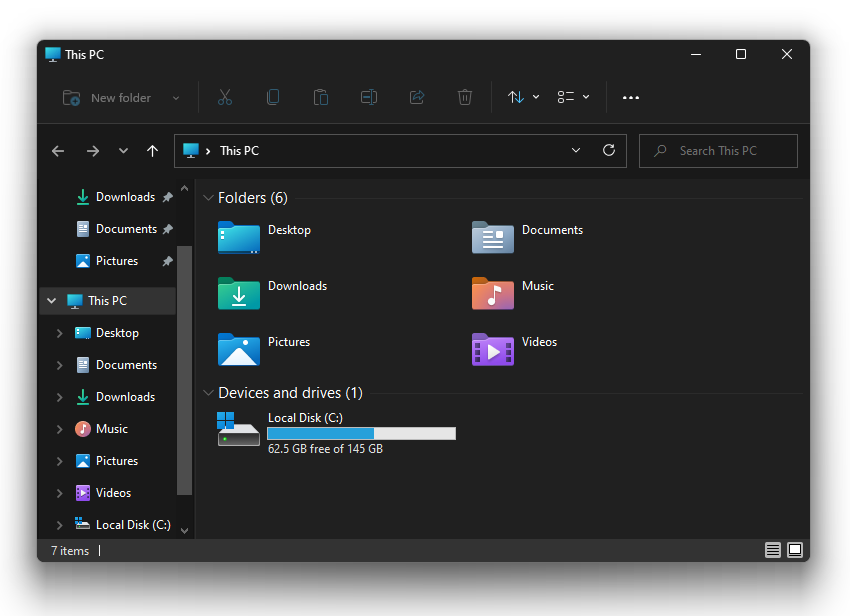Viewport: 850px width, 616px height.
Task: Expand the address bar history dropdown
Action: pos(576,150)
